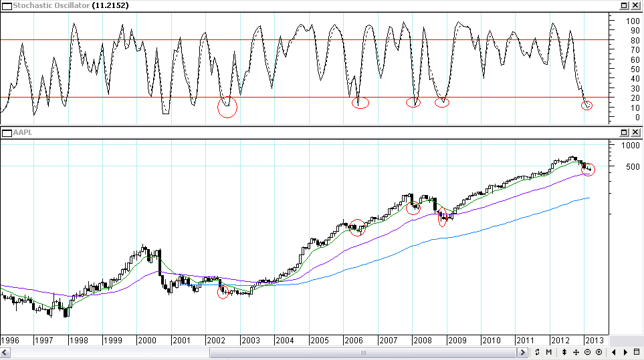Activate the four-way pan arrows icon
Viewport: 644px width, 360px height.
[576, 352]
